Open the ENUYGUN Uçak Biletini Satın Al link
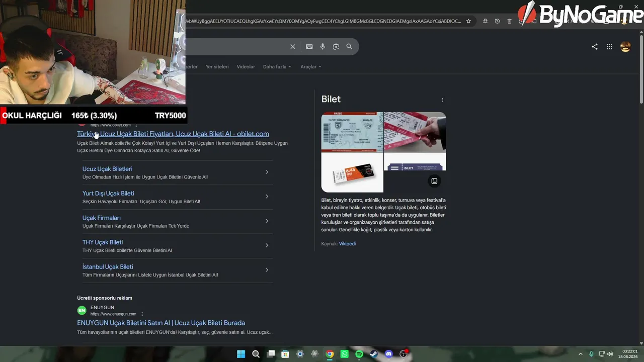This screenshot has width=644, height=362. coord(161,323)
